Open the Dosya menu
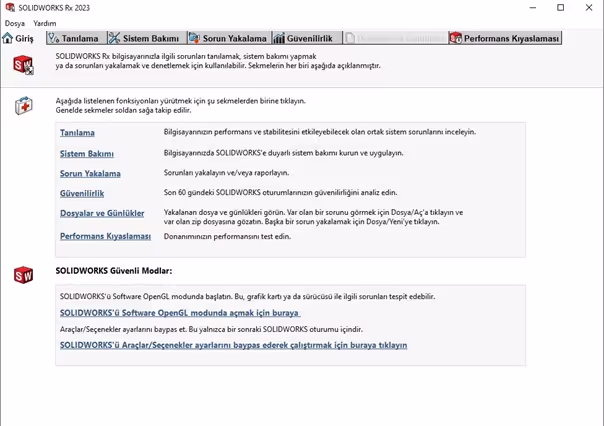The image size is (604, 426). (15, 23)
